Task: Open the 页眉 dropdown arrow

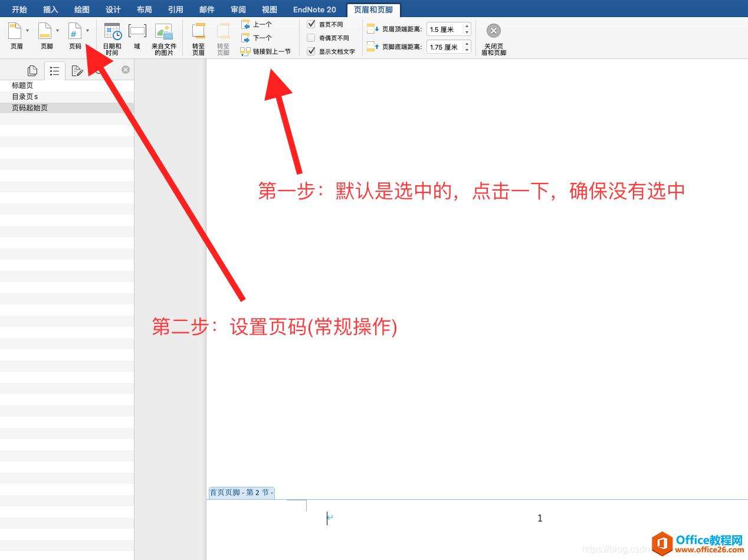Action: tap(27, 31)
